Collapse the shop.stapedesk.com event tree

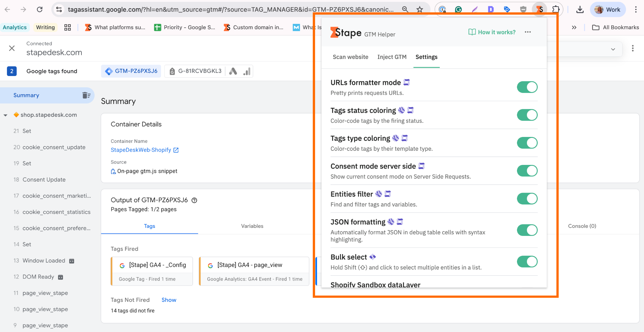5,115
